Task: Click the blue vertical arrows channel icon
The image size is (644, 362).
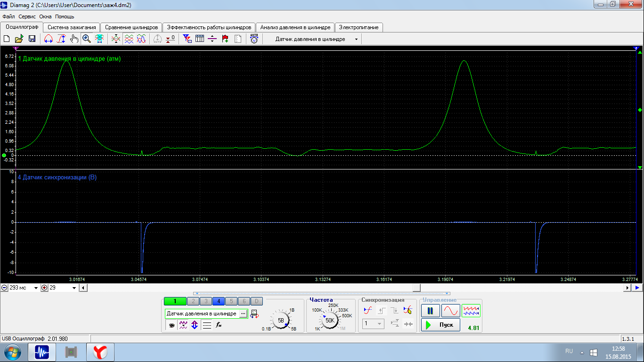Action: tap(195, 325)
